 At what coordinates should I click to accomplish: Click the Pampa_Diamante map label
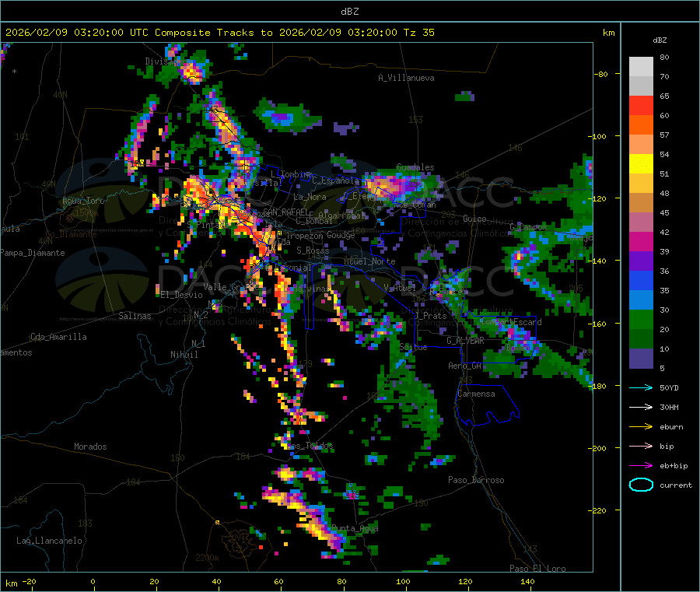coord(33,253)
